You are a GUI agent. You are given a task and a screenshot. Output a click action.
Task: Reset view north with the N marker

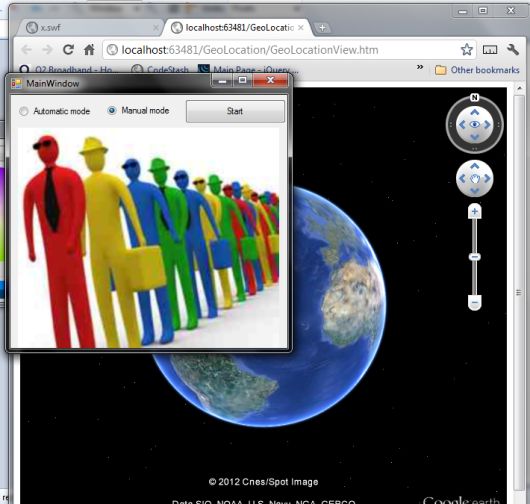(x=475, y=98)
